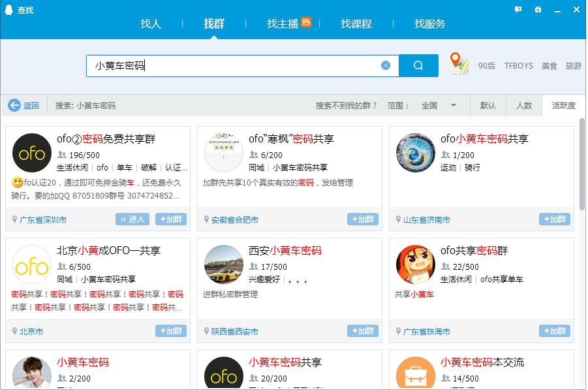The width and height of the screenshot is (588, 390).
Task: Click the QQ penguin logo in the title bar
Action: 9,10
